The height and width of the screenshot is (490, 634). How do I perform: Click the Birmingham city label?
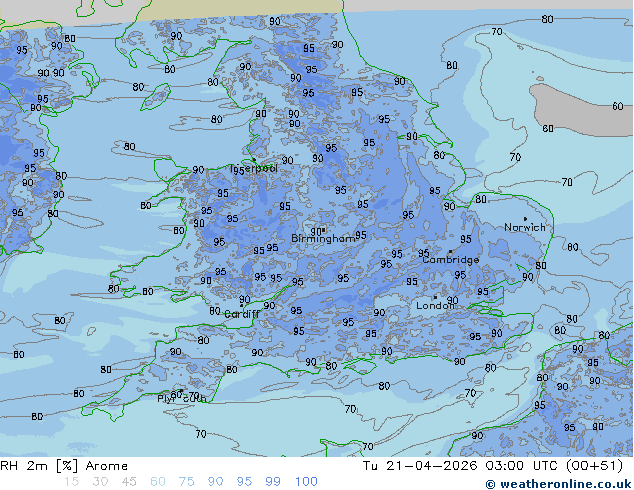(x=323, y=239)
